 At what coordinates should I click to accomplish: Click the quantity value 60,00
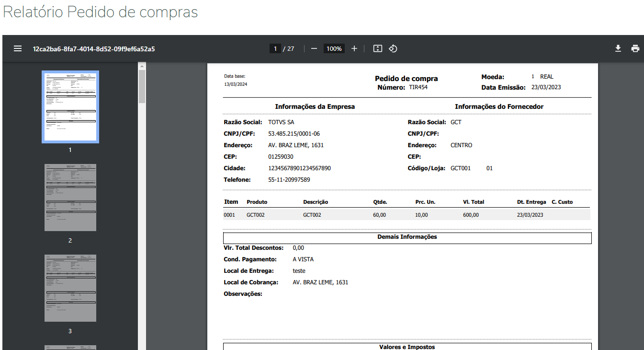[x=379, y=215]
